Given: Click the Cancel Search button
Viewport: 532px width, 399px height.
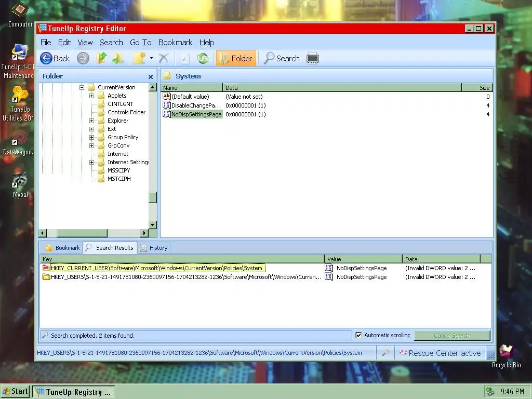Looking at the screenshot, I should coord(452,336).
